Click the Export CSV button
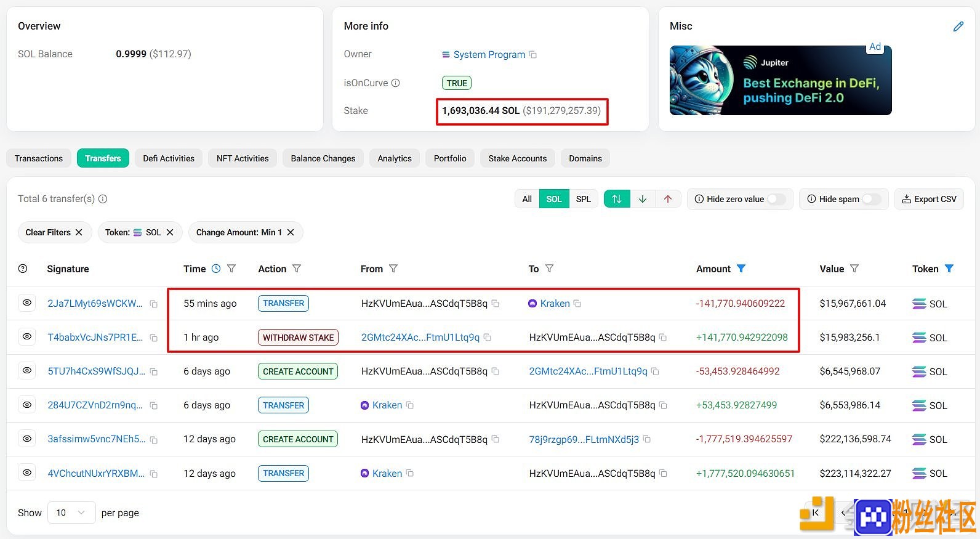The image size is (980, 539). click(x=929, y=199)
